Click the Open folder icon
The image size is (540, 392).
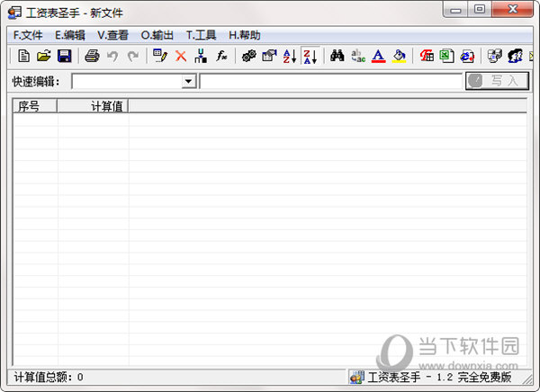(44, 56)
